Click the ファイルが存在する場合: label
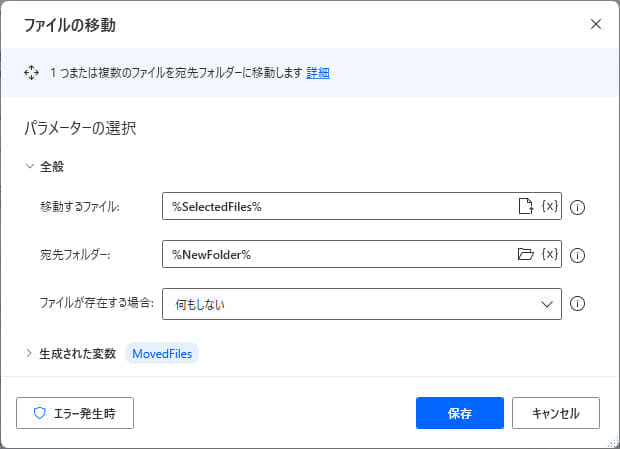This screenshot has height=449, width=620. point(97,303)
